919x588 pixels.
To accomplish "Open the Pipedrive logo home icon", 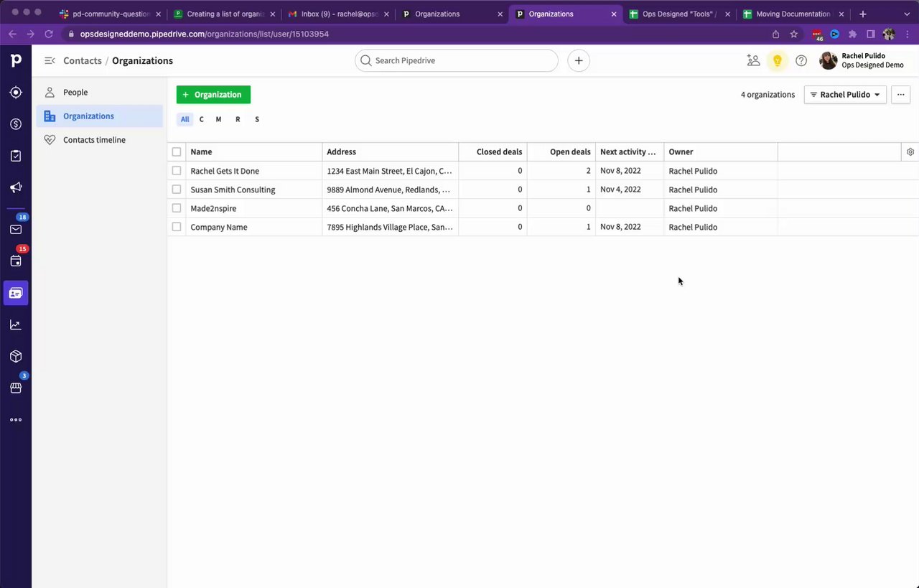I will click(16, 61).
